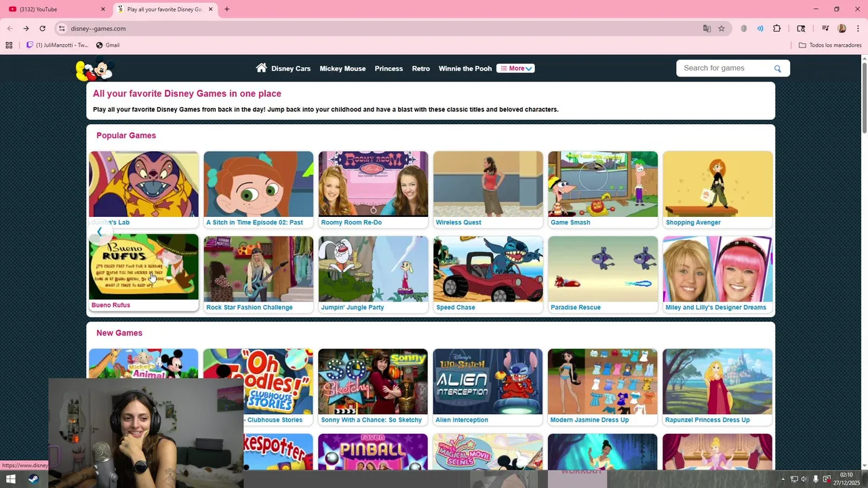
Task: Bookmark this page with the star icon
Action: [722, 28]
